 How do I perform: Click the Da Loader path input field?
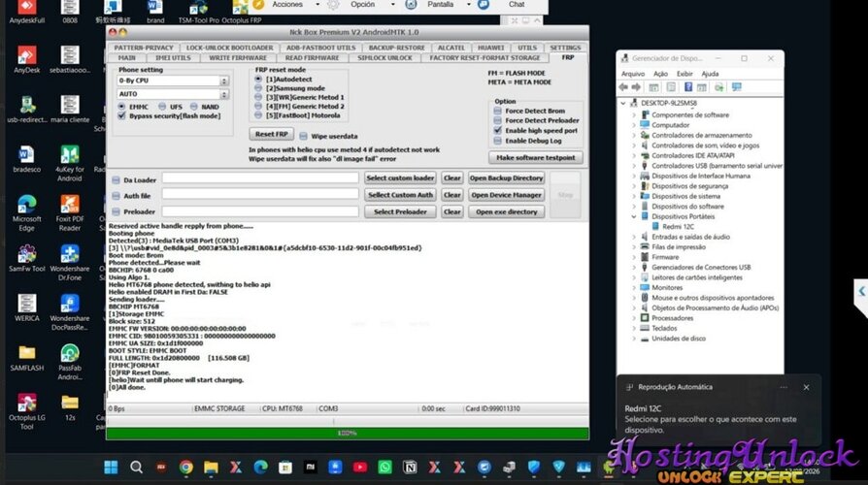pos(260,178)
